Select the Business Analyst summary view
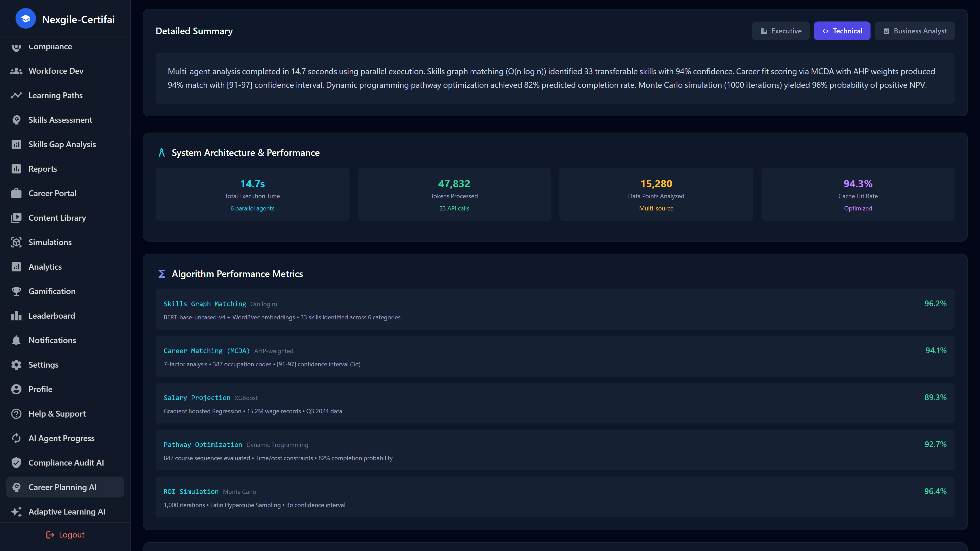The height and width of the screenshot is (551, 980). [915, 31]
